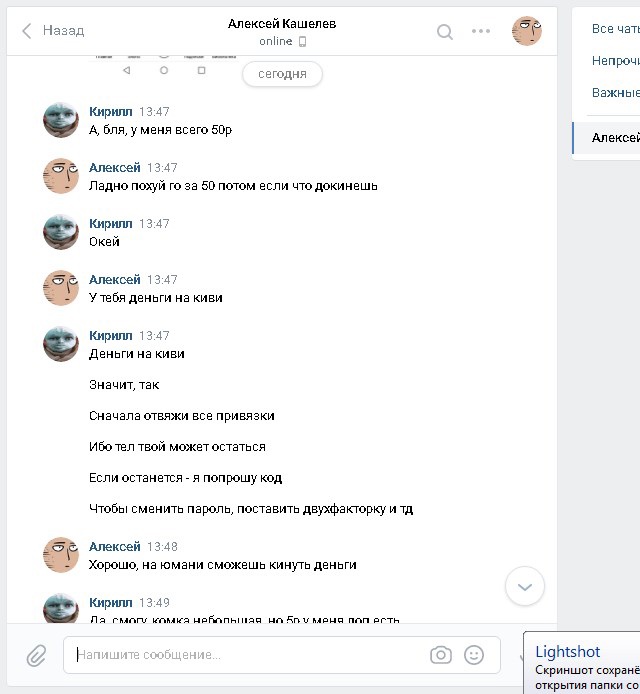Click the scroll-to-bottom round arrow button
Viewport: 640px width, 694px height.
click(525, 586)
